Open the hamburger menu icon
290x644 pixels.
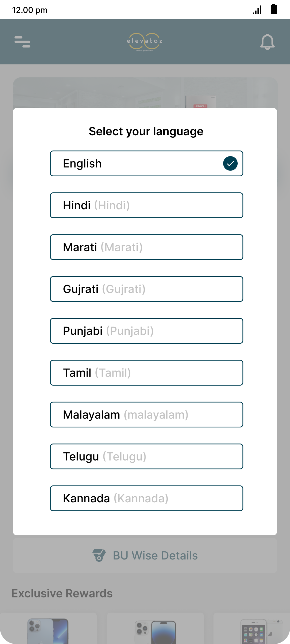22,42
